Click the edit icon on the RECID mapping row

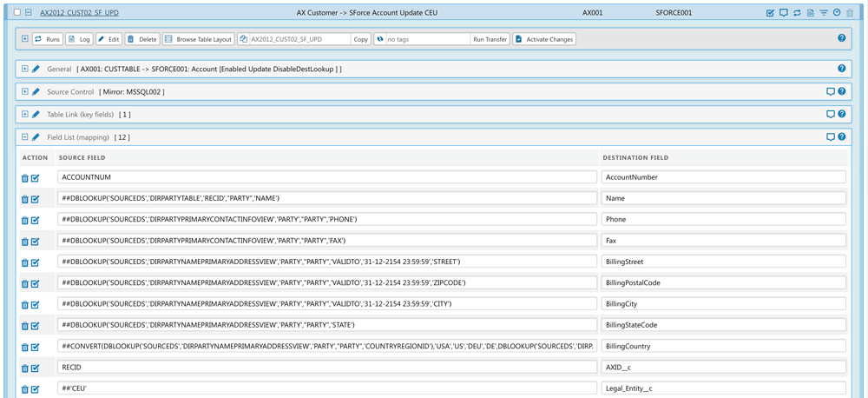pos(35,367)
